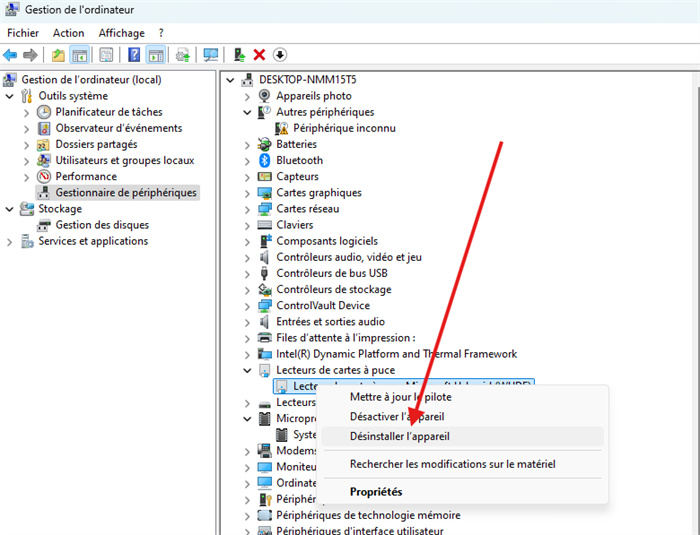This screenshot has height=535, width=700.
Task: Click the Up one level folder icon
Action: pyautogui.click(x=58, y=55)
